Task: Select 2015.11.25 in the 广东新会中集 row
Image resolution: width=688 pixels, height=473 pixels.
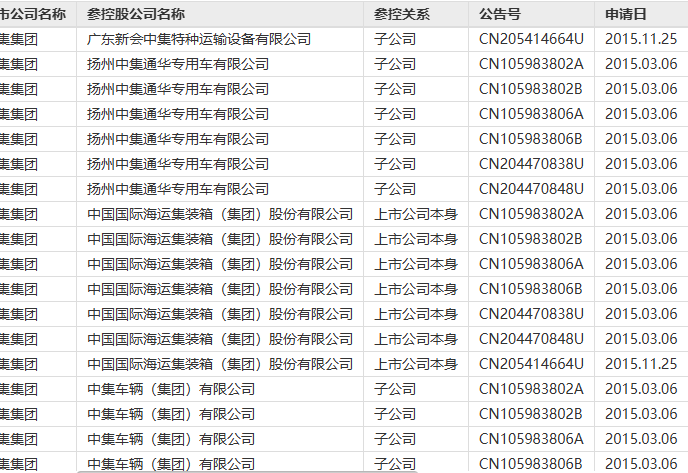Action: pos(641,39)
